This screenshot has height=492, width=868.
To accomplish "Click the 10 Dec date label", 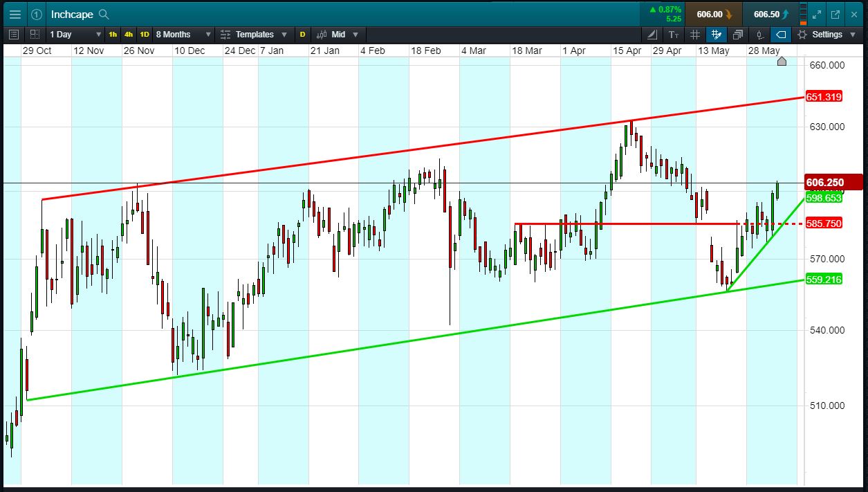I will pyautogui.click(x=190, y=51).
